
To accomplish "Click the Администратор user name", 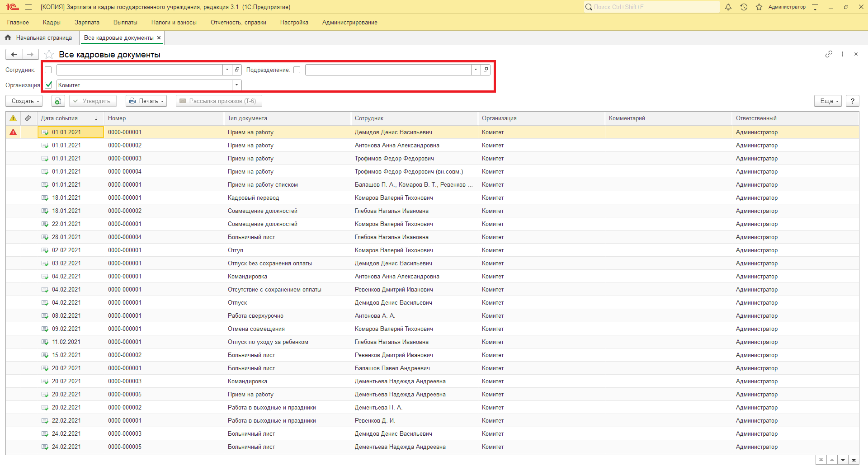I will point(787,7).
